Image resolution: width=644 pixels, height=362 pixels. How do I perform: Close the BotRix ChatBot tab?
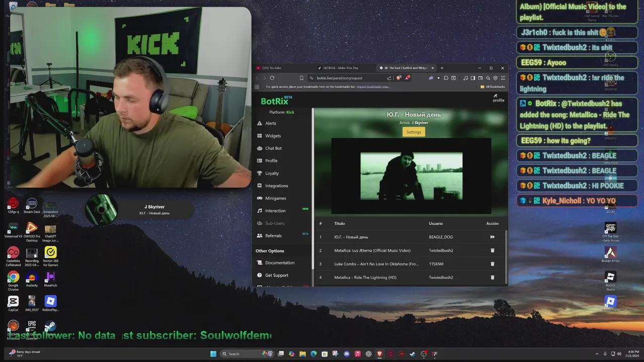coord(432,68)
